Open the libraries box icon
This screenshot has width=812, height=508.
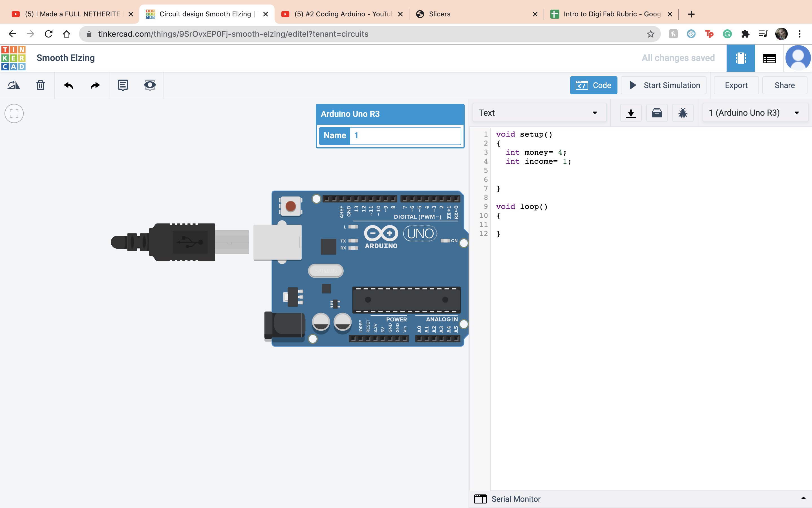(x=657, y=113)
